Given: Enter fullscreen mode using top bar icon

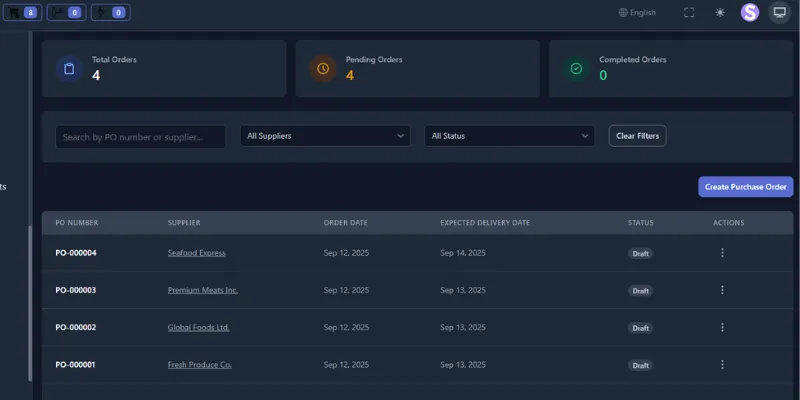Looking at the screenshot, I should coord(689,13).
